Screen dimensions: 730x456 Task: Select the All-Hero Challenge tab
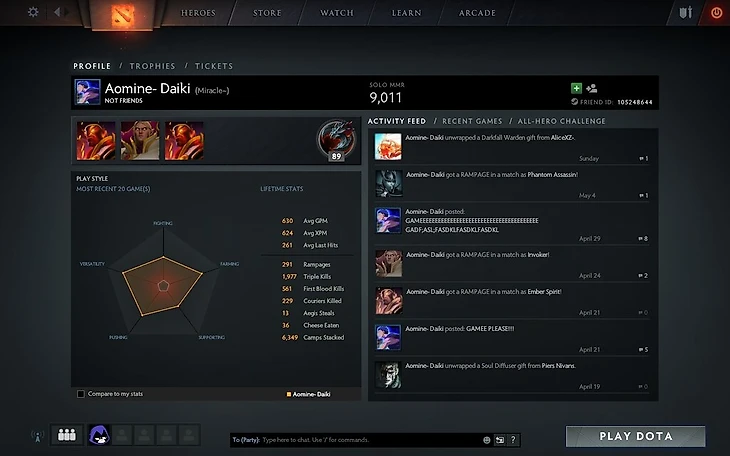pyautogui.click(x=561, y=121)
